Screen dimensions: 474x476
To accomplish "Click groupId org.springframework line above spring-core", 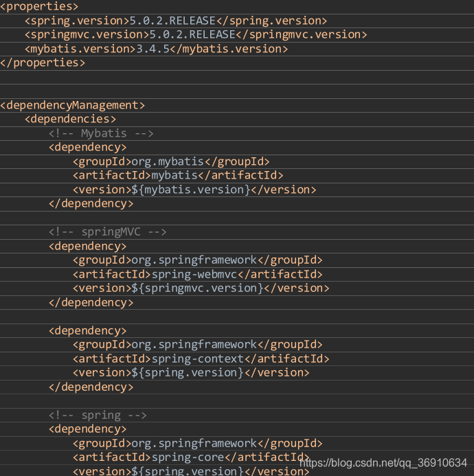I will pos(197,444).
